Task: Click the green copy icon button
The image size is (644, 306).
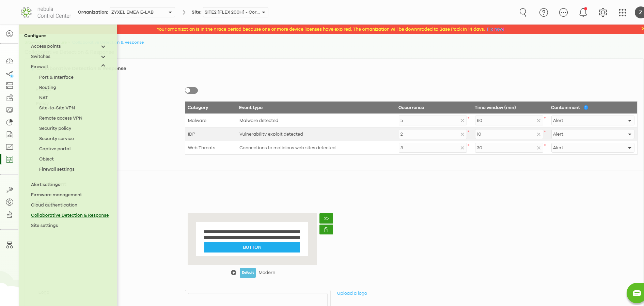Action: [x=326, y=230]
